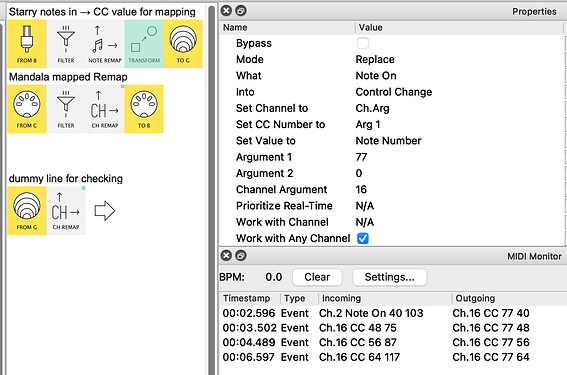Select the event row at 00:06.597
The image size is (567, 375).
coord(393,357)
